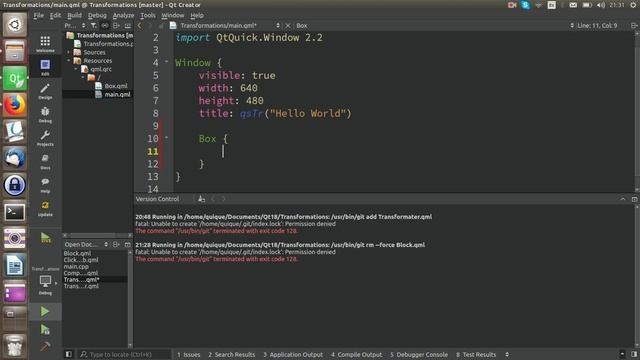The image size is (640, 360).
Task: Open the Welcome mode
Action: [x=45, y=44]
